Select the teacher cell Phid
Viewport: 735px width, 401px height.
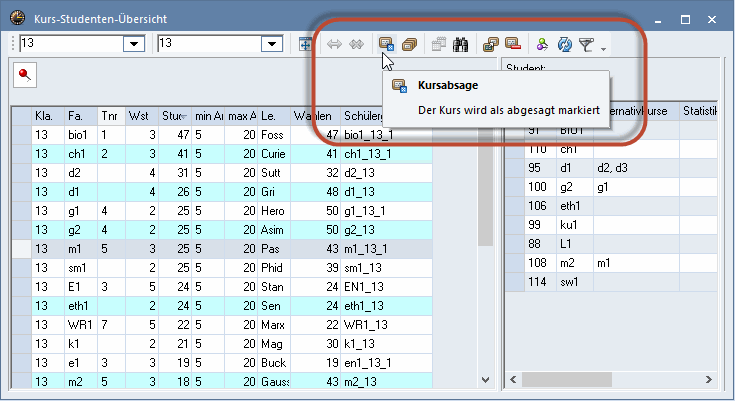pyautogui.click(x=274, y=268)
